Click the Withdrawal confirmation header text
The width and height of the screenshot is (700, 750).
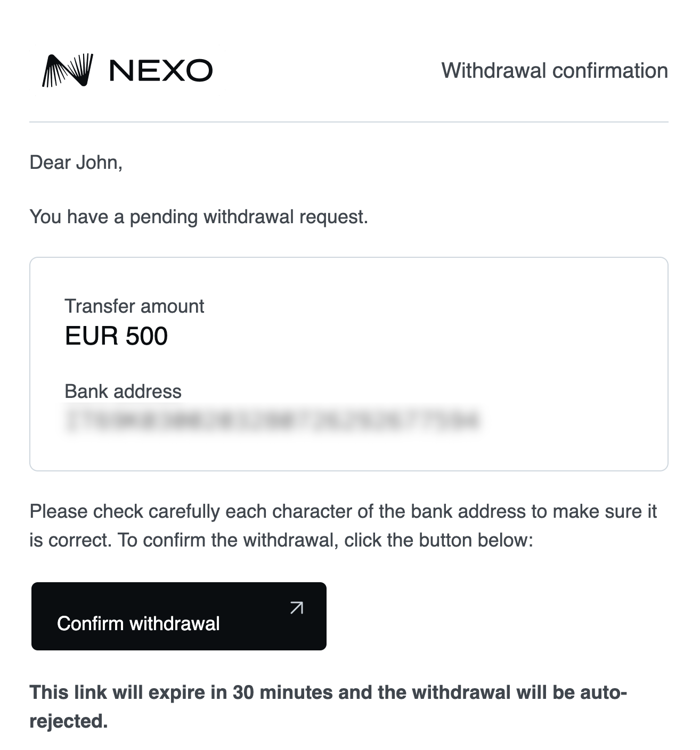554,70
